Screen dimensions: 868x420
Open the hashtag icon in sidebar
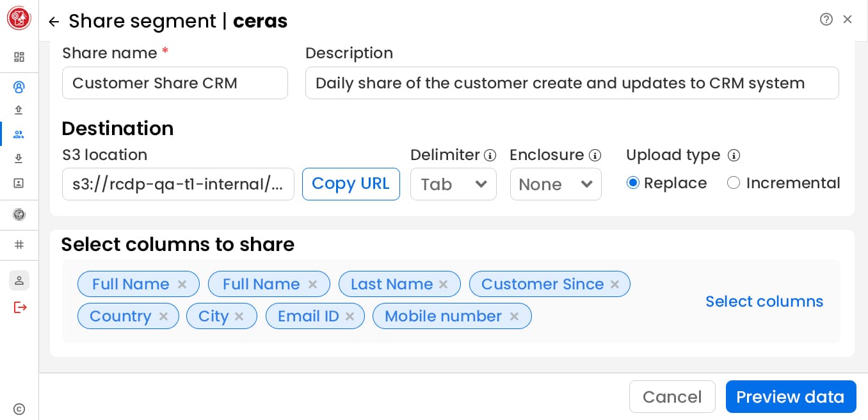pyautogui.click(x=19, y=245)
